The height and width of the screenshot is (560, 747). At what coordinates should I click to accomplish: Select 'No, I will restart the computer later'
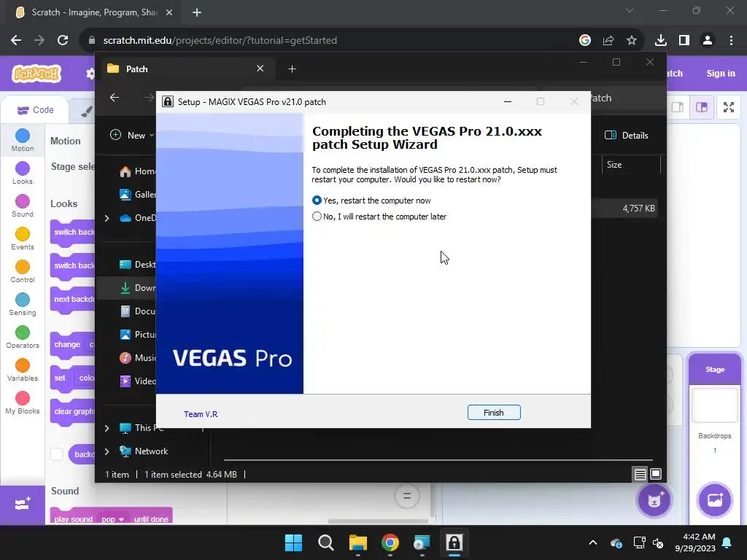click(379, 217)
